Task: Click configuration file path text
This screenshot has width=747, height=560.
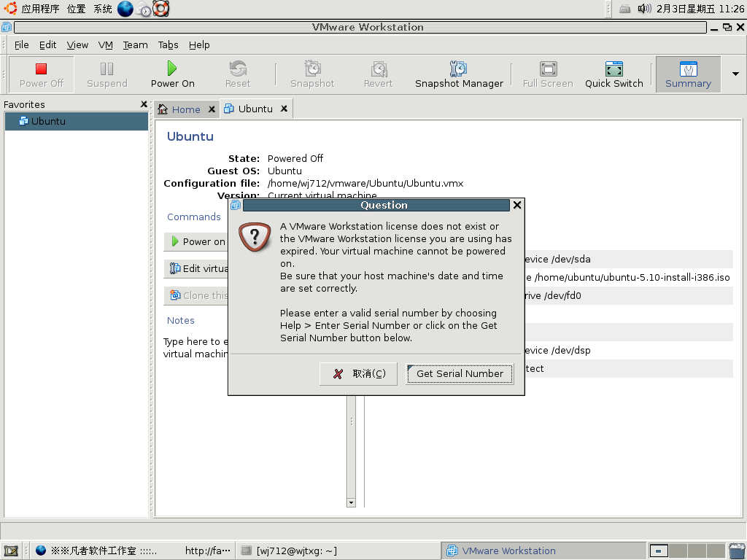Action: 365,183
